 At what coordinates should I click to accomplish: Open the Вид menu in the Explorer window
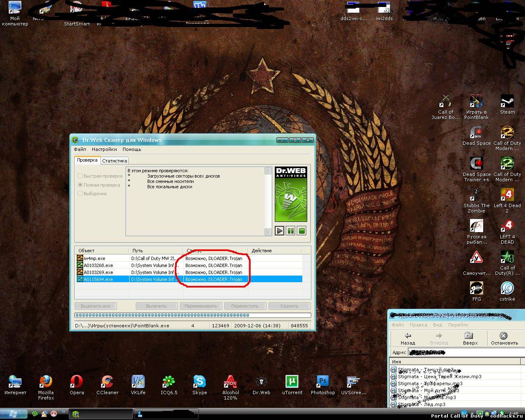pos(438,325)
